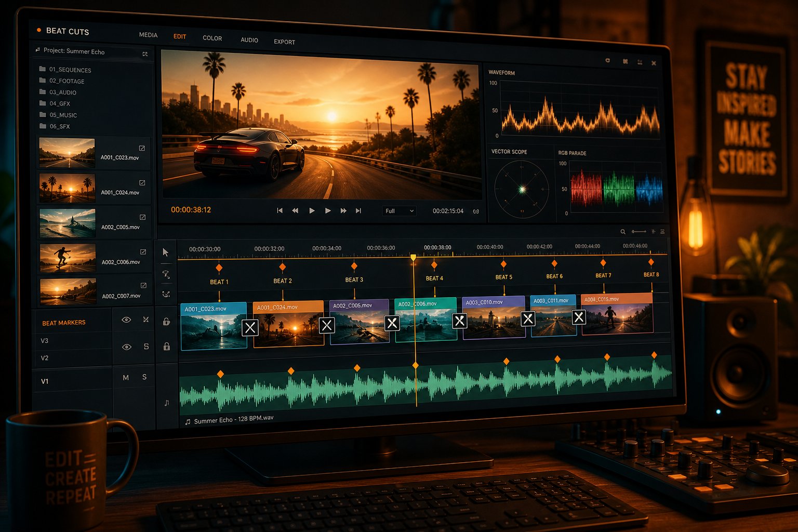798x532 pixels.
Task: Click the transition icon between A001_C024 and A002_C005
Action: 326,325
